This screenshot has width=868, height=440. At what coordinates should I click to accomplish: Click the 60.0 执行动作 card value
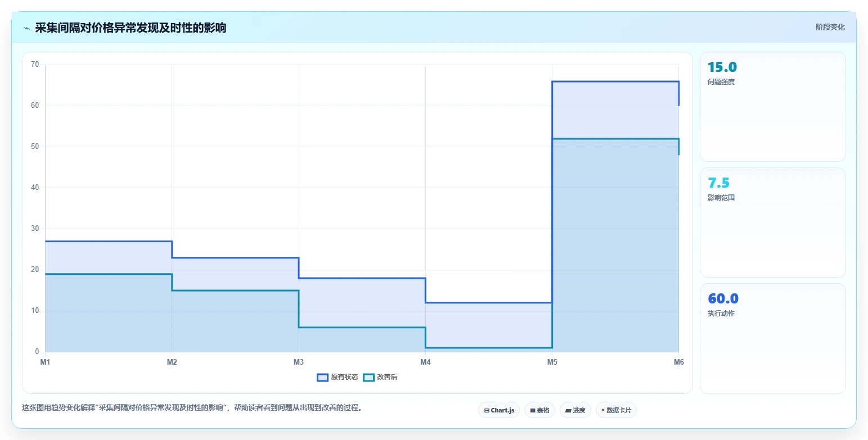tap(723, 298)
